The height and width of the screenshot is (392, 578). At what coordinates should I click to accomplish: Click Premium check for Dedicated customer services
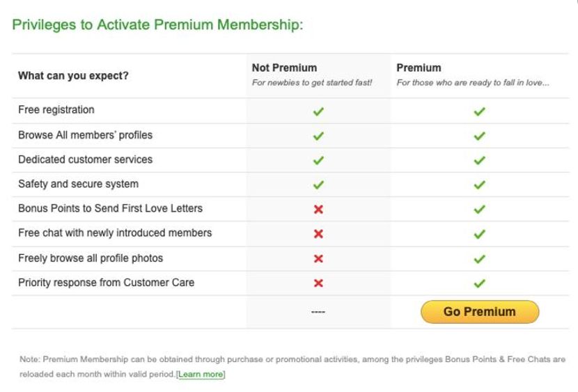point(480,160)
